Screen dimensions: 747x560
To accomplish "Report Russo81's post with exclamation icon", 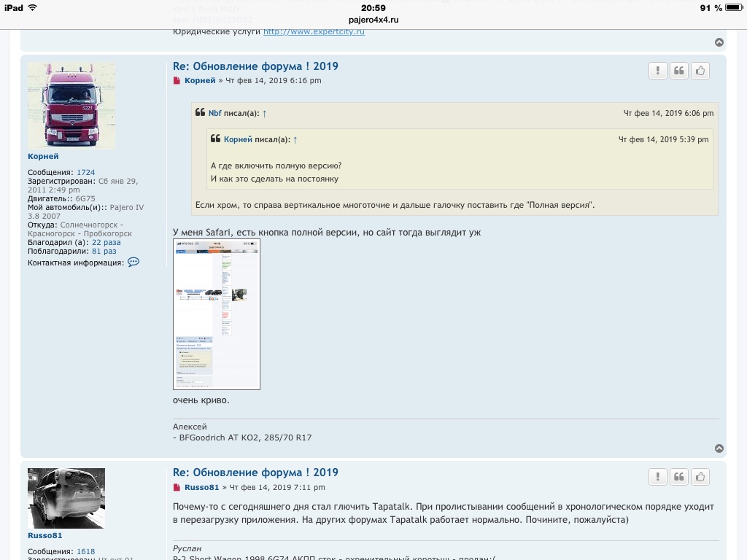I will (658, 477).
